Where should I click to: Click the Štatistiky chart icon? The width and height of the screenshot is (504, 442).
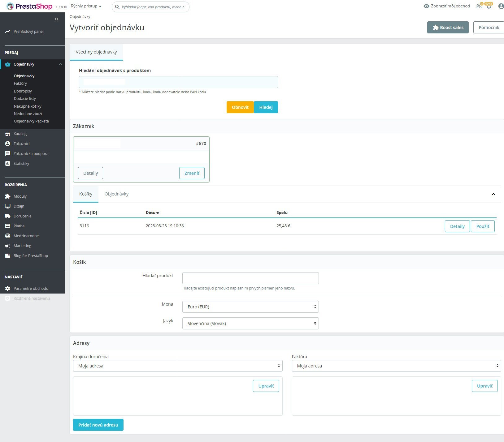click(8, 164)
